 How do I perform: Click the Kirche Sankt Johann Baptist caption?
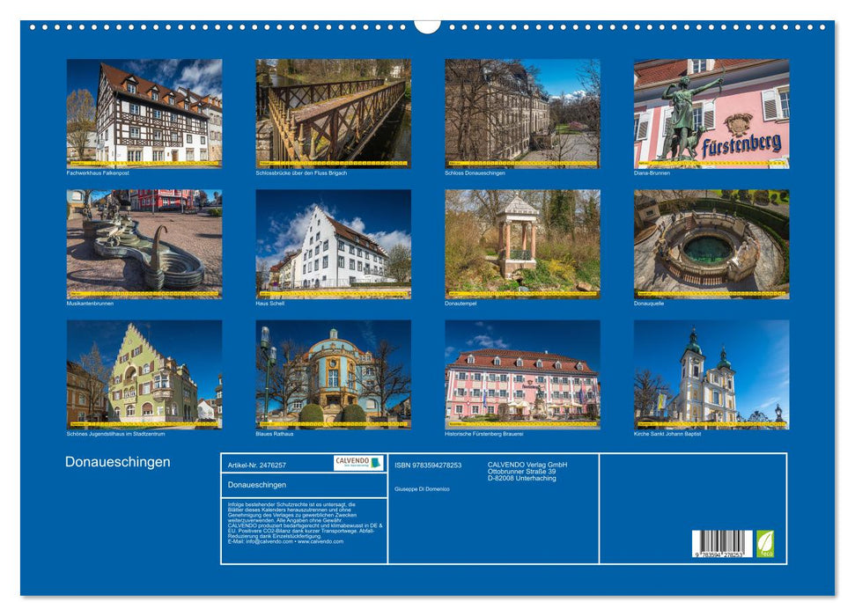coord(667,434)
